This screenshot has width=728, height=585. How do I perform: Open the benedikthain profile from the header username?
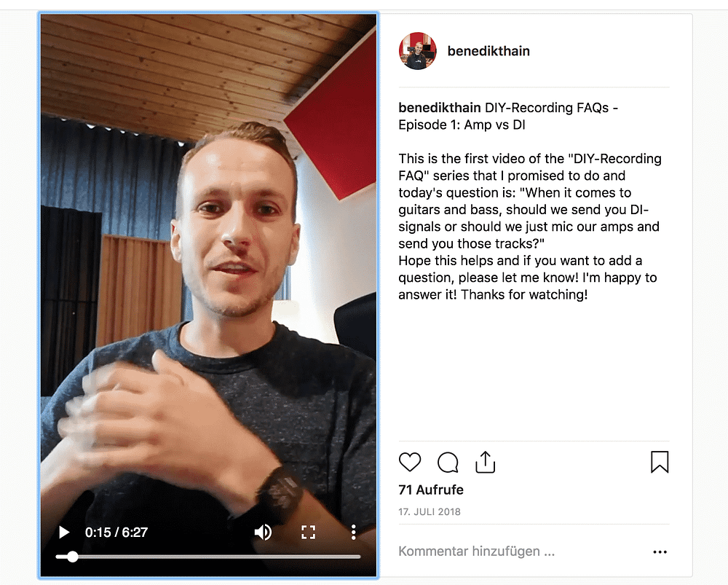pos(488,51)
